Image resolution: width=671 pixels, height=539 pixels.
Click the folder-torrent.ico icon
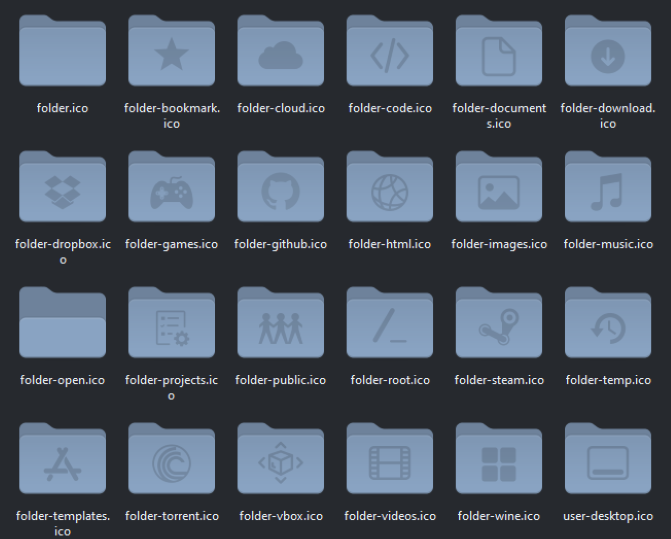(x=171, y=462)
